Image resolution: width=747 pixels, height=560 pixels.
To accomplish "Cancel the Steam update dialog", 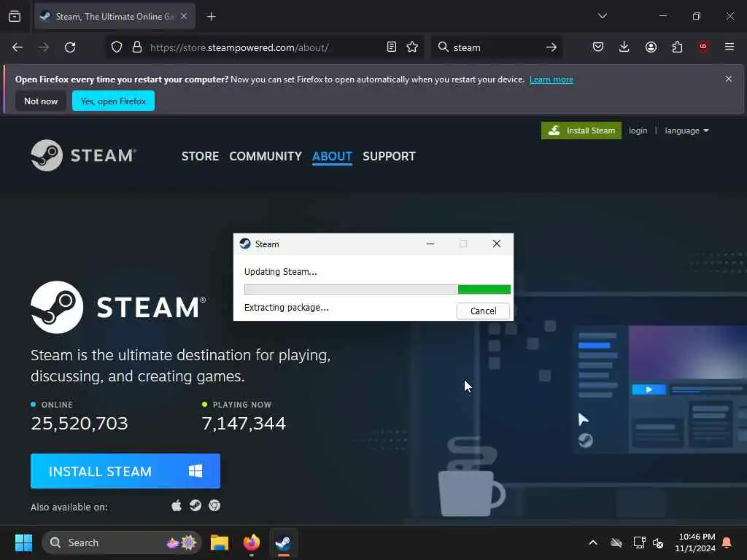I will pos(483,311).
